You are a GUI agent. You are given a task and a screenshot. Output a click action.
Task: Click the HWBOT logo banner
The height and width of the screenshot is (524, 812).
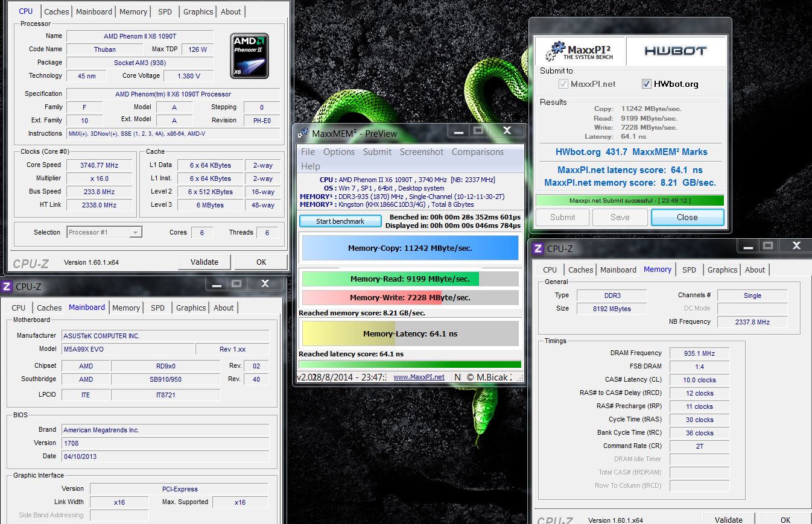676,51
